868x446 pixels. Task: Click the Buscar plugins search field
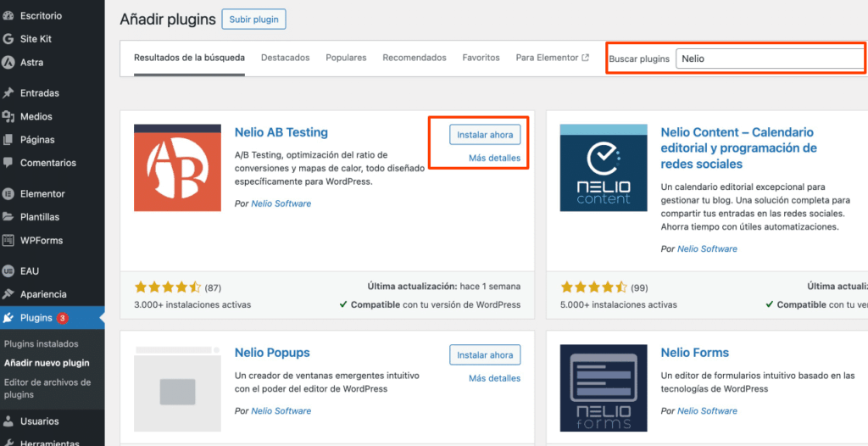point(771,59)
